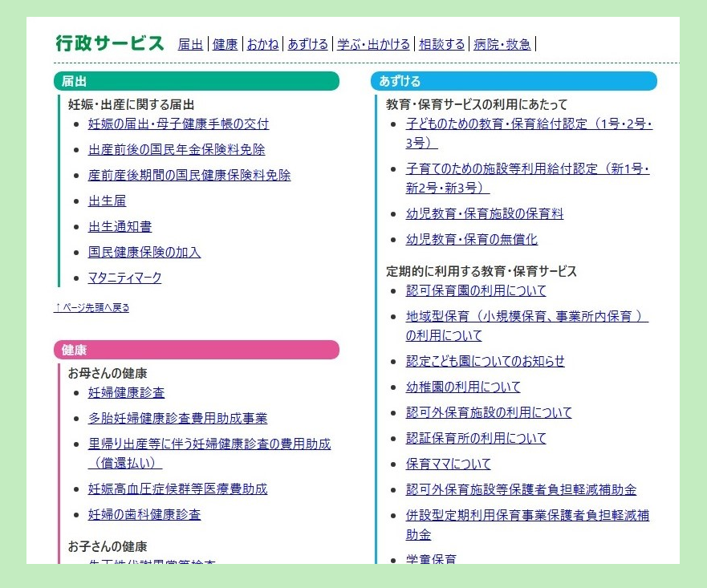Select 病院・救急 navigation link
This screenshot has height=588, width=707.
click(502, 44)
